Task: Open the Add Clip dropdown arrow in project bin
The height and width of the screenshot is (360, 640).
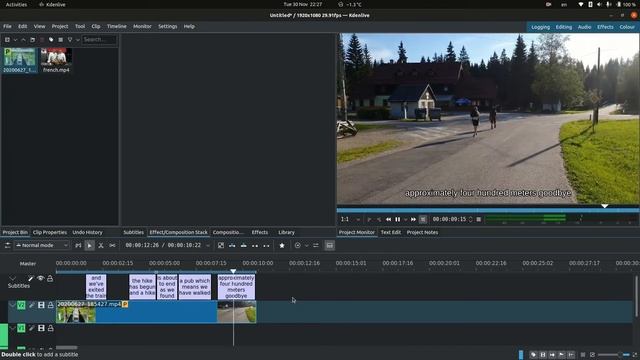Action: [15, 40]
